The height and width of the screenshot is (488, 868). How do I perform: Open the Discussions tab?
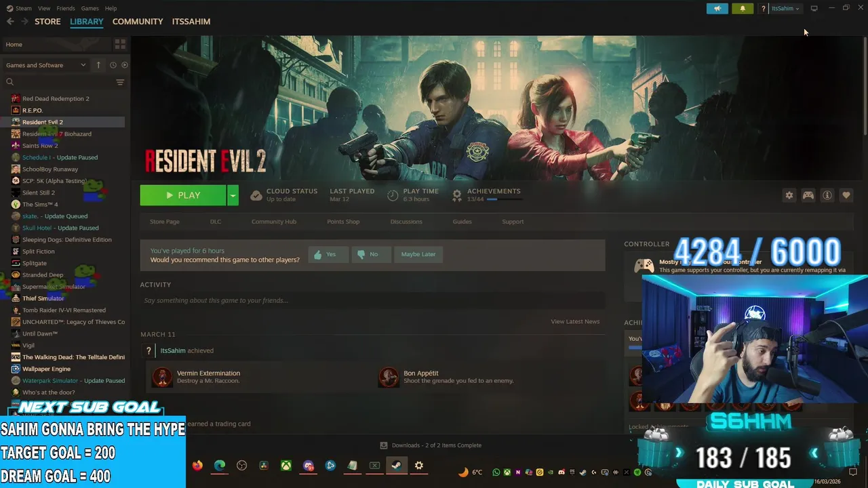tap(406, 222)
